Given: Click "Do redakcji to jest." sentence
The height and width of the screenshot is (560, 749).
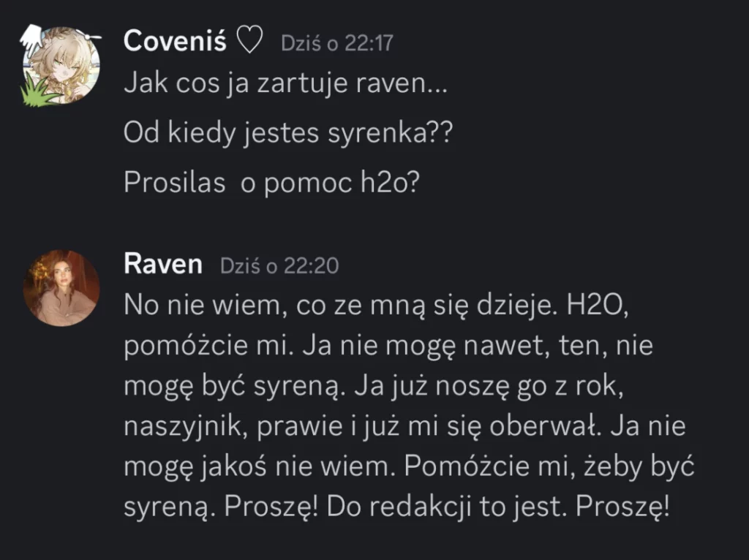Looking at the screenshot, I should pyautogui.click(x=447, y=506).
